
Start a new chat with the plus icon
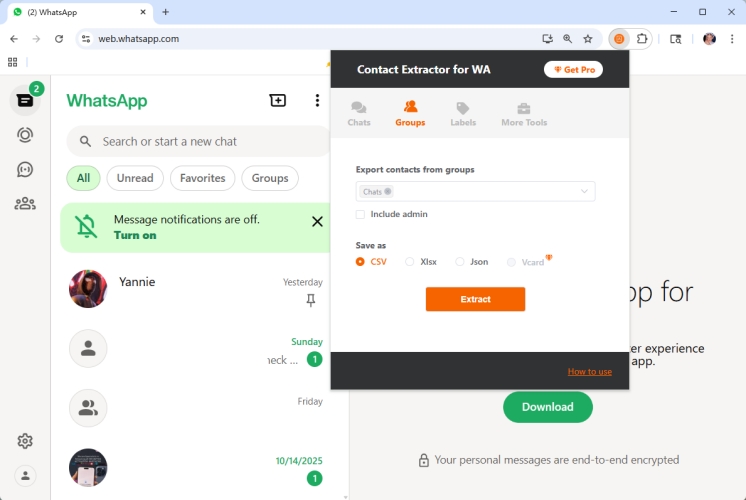pos(278,100)
